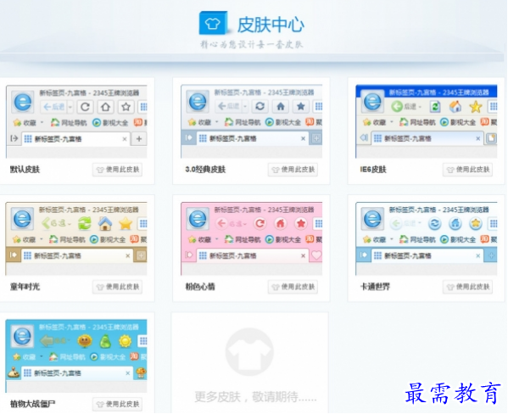Click new tab plus in 默认皮肤 preview
Image resolution: width=508 pixels, height=420 pixels.
pos(139,139)
